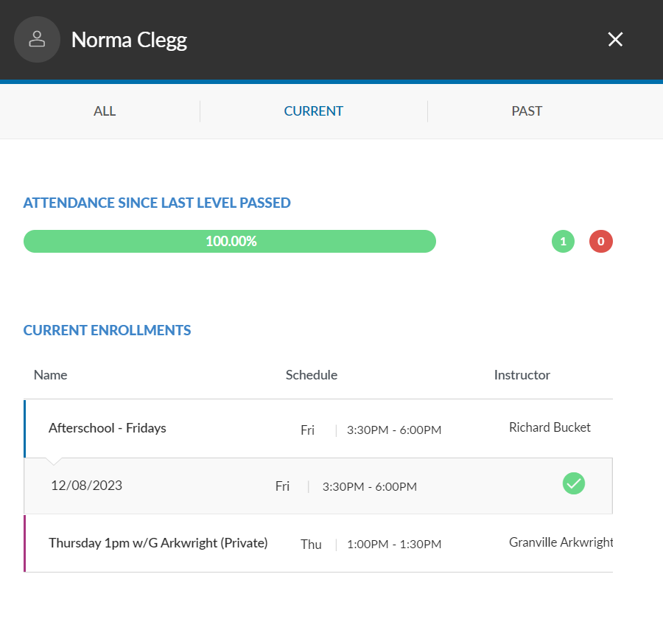Click the Afterschool row 3:30PM - 6:00PM time
Viewport: 663px width, 644px height.
394,430
